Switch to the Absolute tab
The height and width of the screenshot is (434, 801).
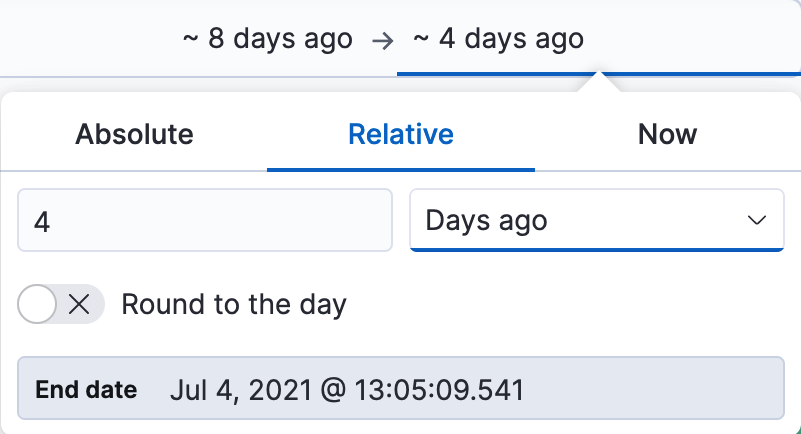pos(134,134)
